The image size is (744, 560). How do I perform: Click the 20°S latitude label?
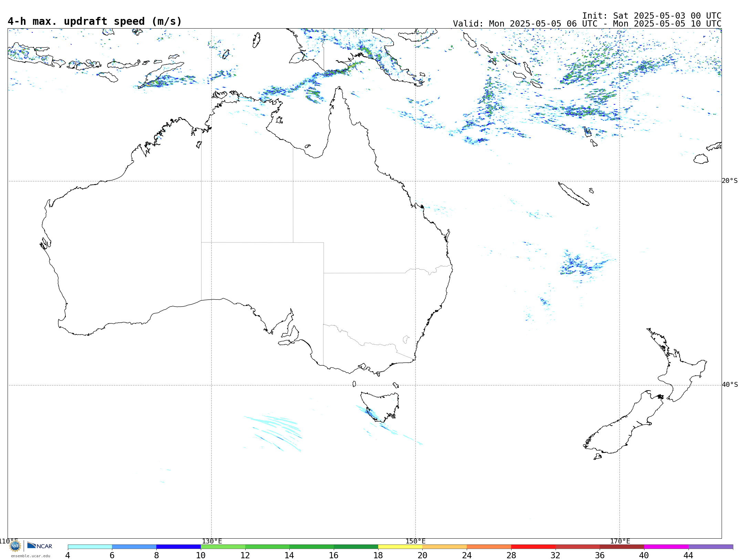click(730, 181)
